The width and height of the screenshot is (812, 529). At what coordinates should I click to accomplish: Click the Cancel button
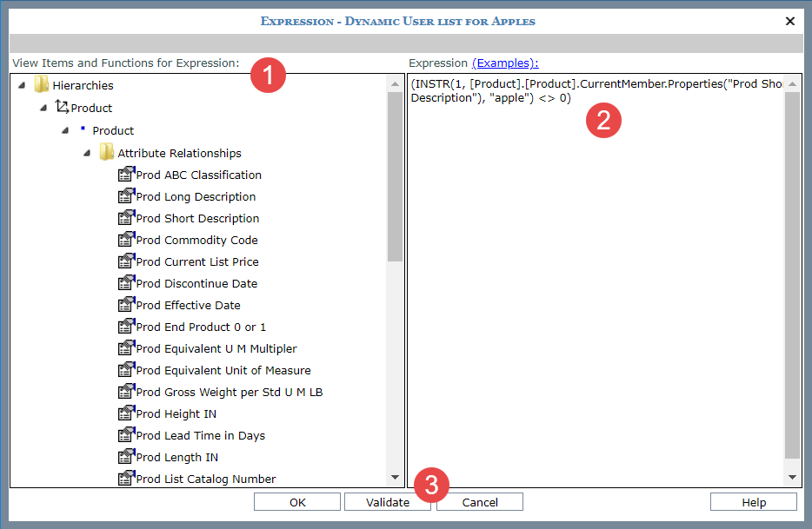479,502
